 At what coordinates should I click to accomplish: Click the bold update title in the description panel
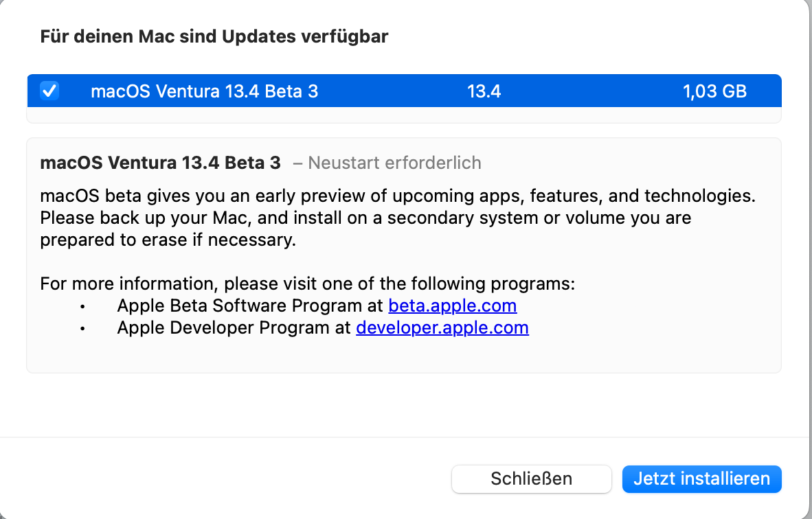point(160,163)
